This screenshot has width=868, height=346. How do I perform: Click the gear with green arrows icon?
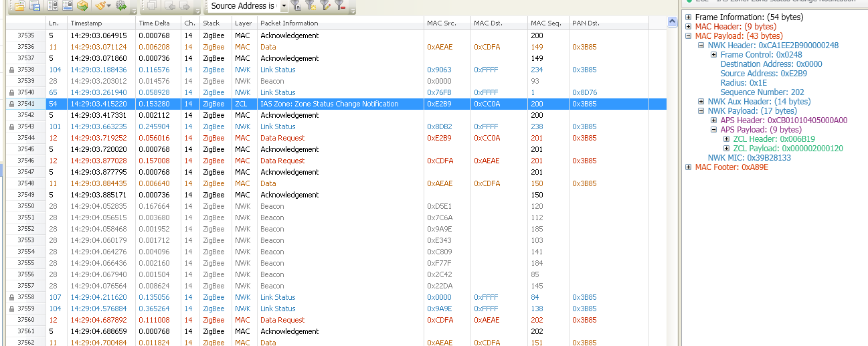pyautogui.click(x=121, y=6)
